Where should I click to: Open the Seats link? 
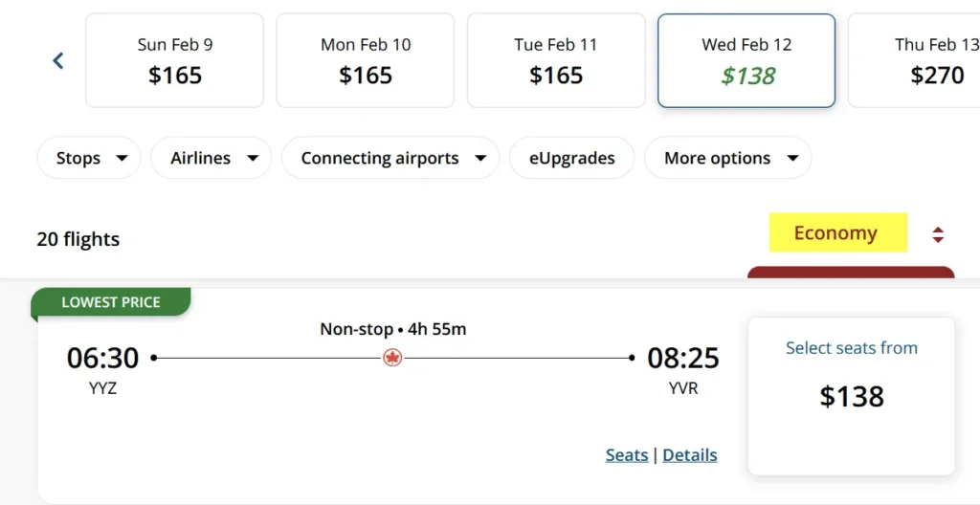(x=627, y=455)
